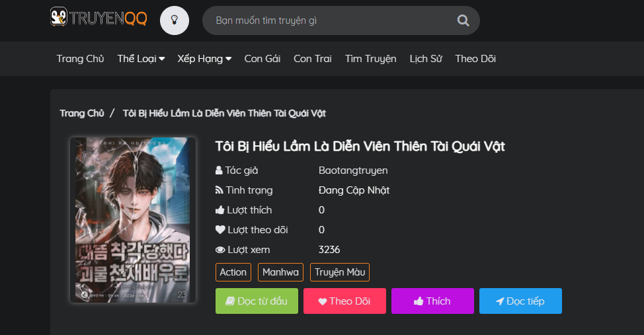Click the TruyenQQ penguin logo
Viewport: 644px width, 335px height.
tap(99, 17)
